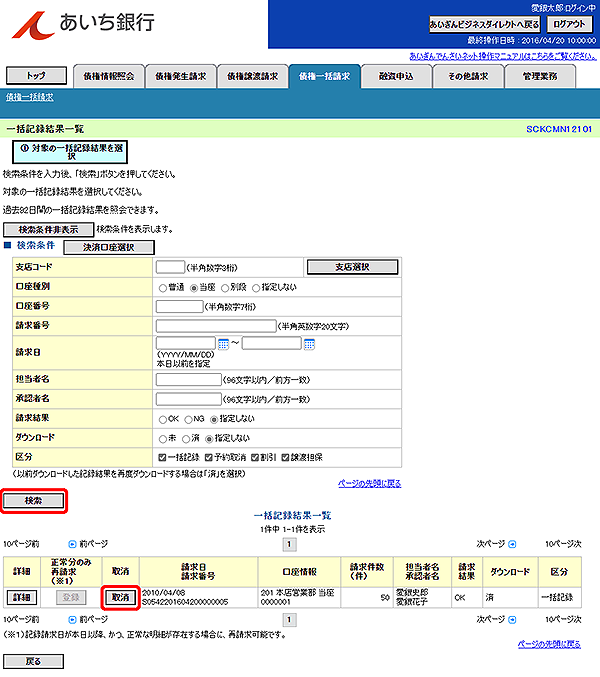Toggle the 譲渡担保 checkbox in 区分
This screenshot has width=600, height=677.
[x=285, y=458]
